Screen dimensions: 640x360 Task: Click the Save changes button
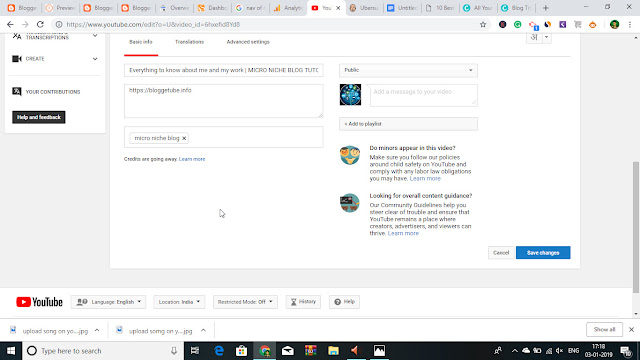(543, 253)
